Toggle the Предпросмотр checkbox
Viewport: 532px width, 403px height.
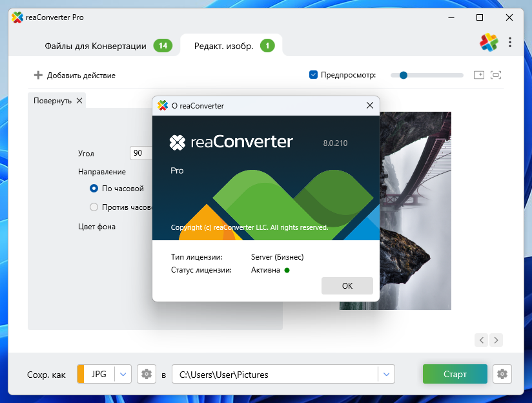[x=314, y=75]
